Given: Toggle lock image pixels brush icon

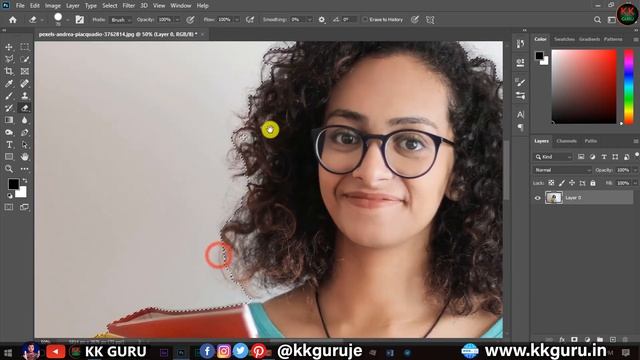Looking at the screenshot, I should [x=562, y=183].
